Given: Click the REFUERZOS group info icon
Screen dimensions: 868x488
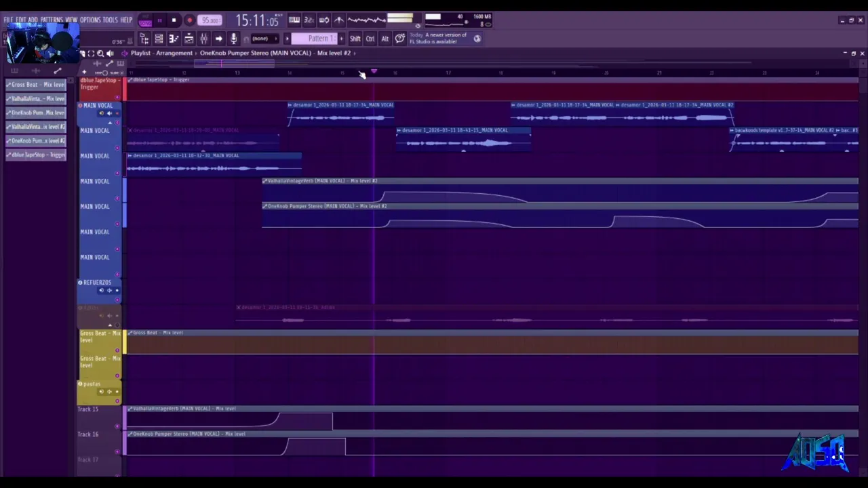Looking at the screenshot, I should pos(80,283).
